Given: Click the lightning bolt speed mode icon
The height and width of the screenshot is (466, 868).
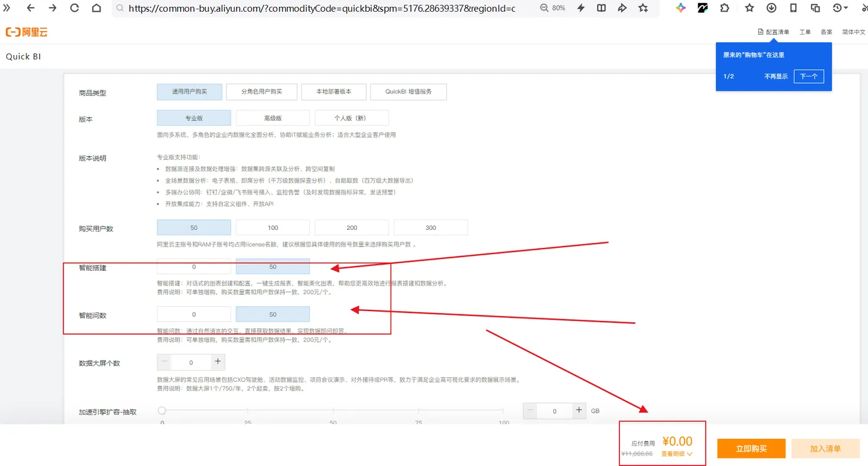Looking at the screenshot, I should click(581, 8).
